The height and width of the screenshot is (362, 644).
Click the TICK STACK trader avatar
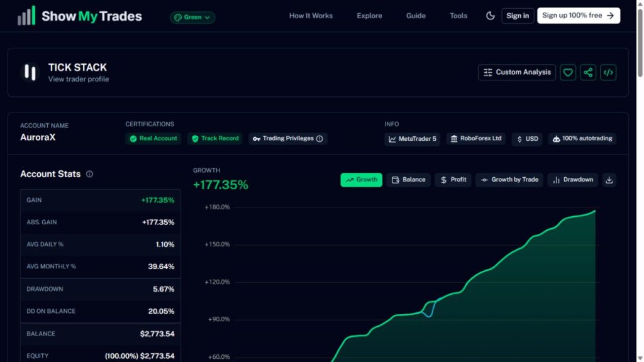click(x=30, y=72)
